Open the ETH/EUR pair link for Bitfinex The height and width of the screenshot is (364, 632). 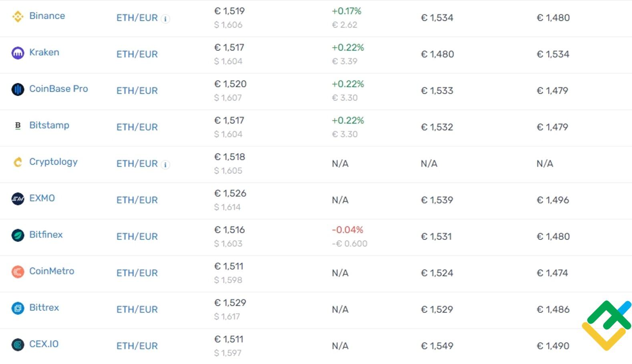pyautogui.click(x=137, y=237)
